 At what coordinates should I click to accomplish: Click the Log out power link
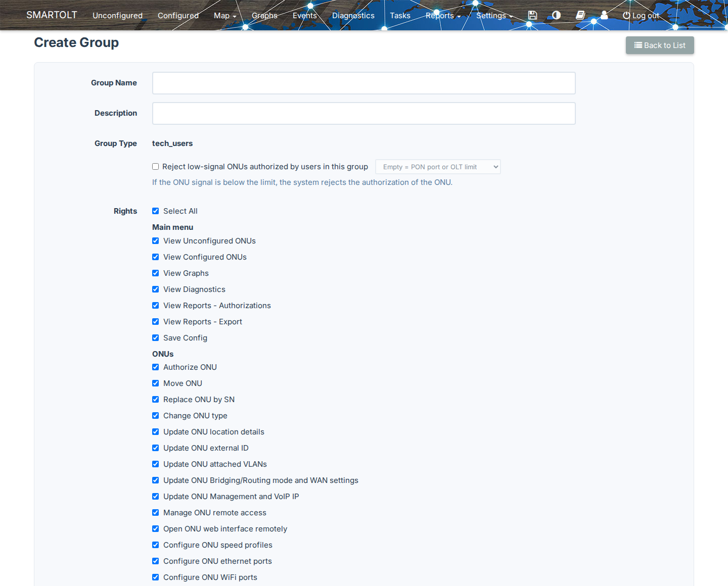click(x=641, y=16)
